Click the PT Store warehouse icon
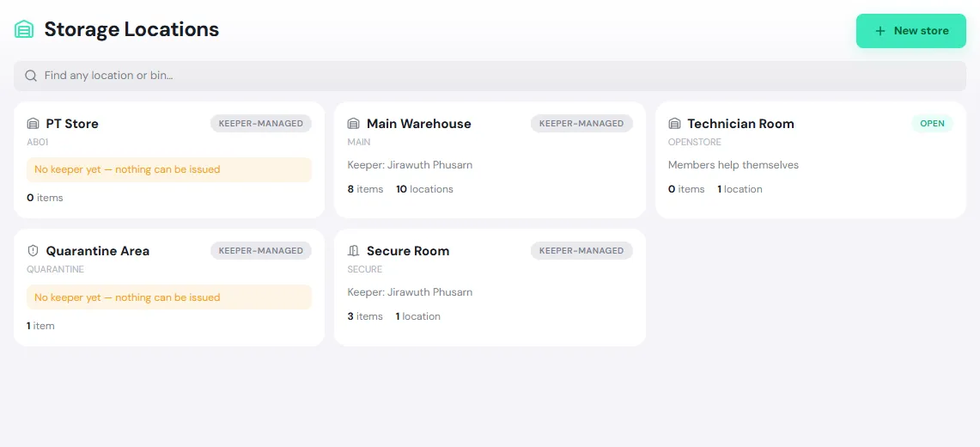 click(x=33, y=124)
